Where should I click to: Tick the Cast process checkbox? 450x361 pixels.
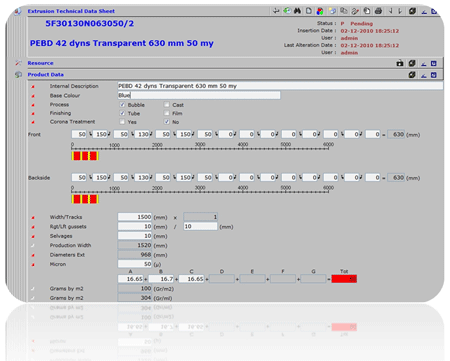coord(167,105)
